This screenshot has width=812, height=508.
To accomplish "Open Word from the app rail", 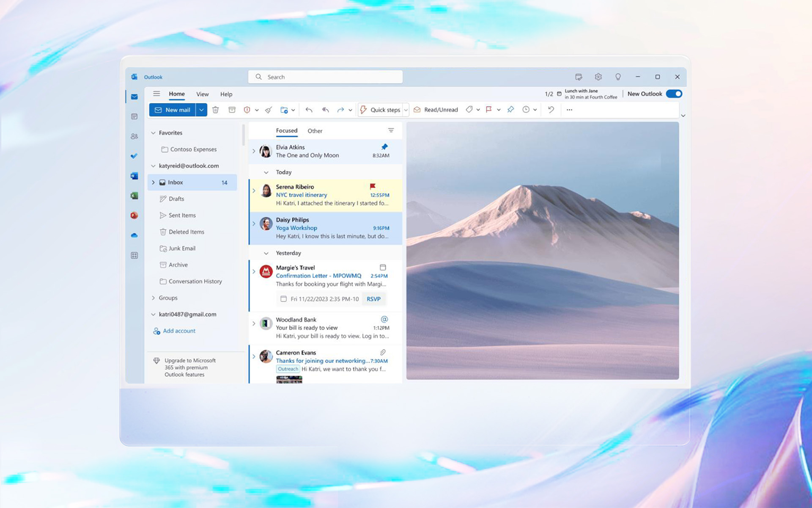I will (x=134, y=176).
